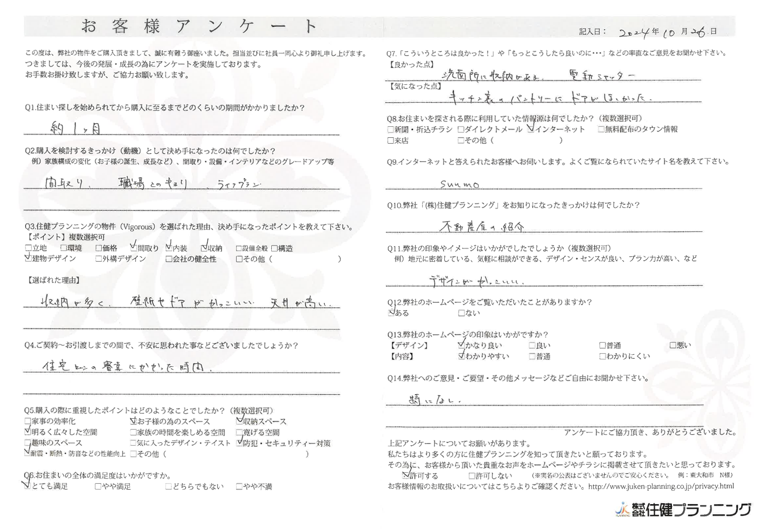Image resolution: width=760 pixels, height=532 pixels.
Task: Check the 寛げる空間 checkbox
Action: pos(240,432)
